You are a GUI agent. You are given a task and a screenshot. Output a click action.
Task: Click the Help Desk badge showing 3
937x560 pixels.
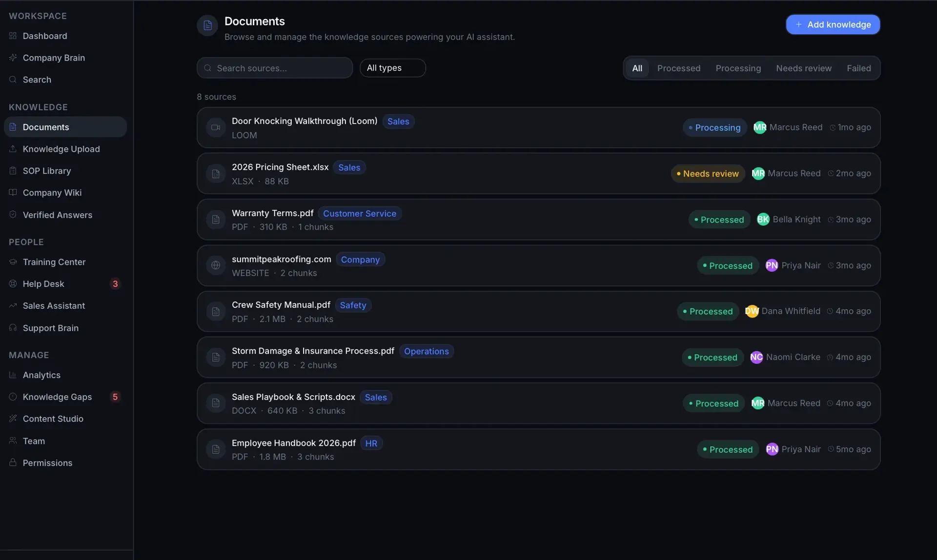tap(115, 283)
